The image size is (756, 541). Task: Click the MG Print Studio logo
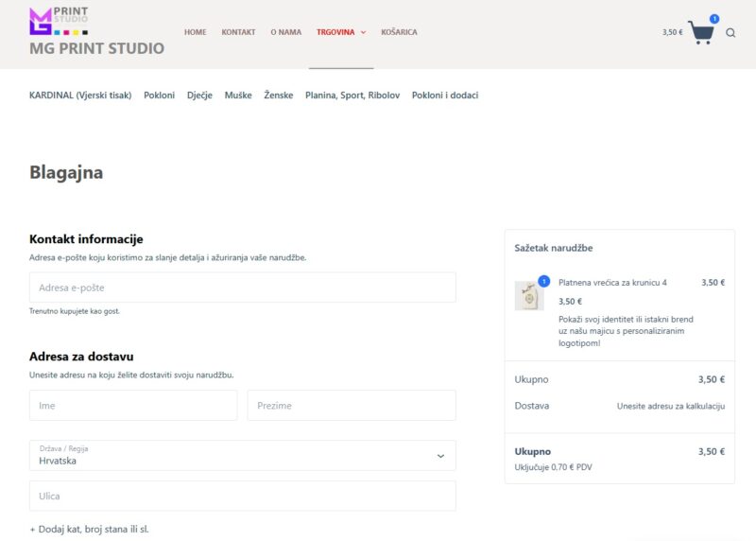pos(59,21)
